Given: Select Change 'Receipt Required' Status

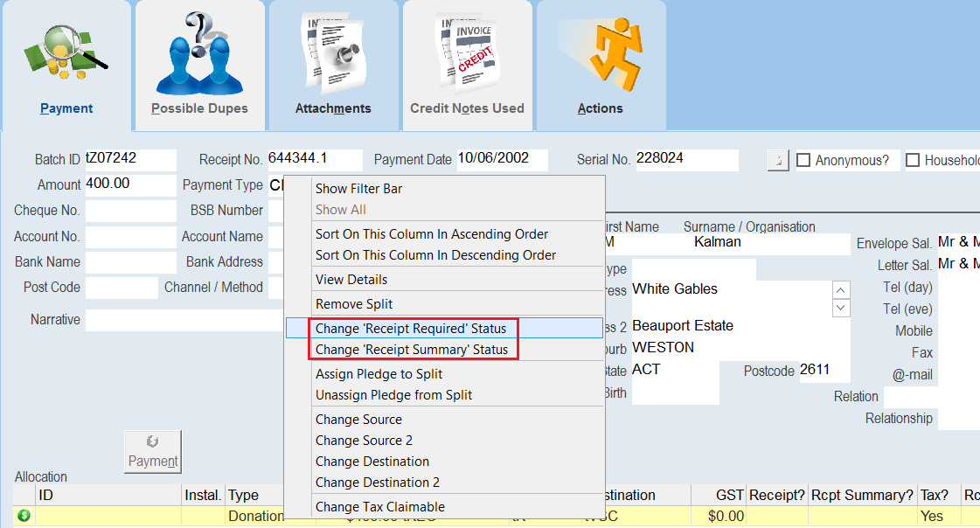Looking at the screenshot, I should tap(444, 328).
